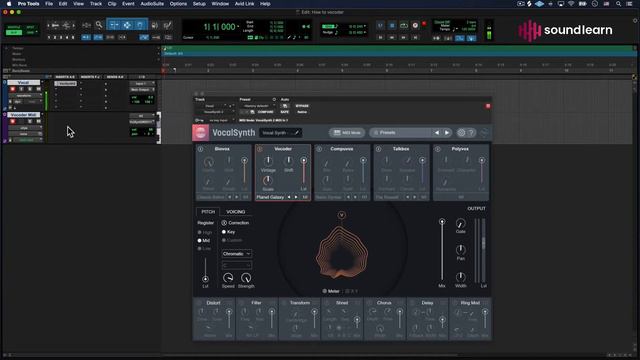
Task: Load next VocalSynth global preset
Action: (447, 133)
